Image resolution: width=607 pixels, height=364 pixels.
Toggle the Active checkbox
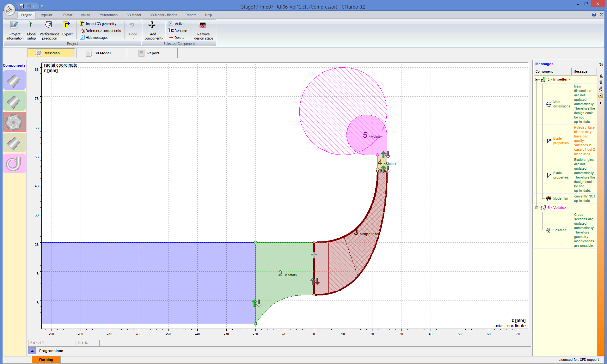tap(170, 24)
